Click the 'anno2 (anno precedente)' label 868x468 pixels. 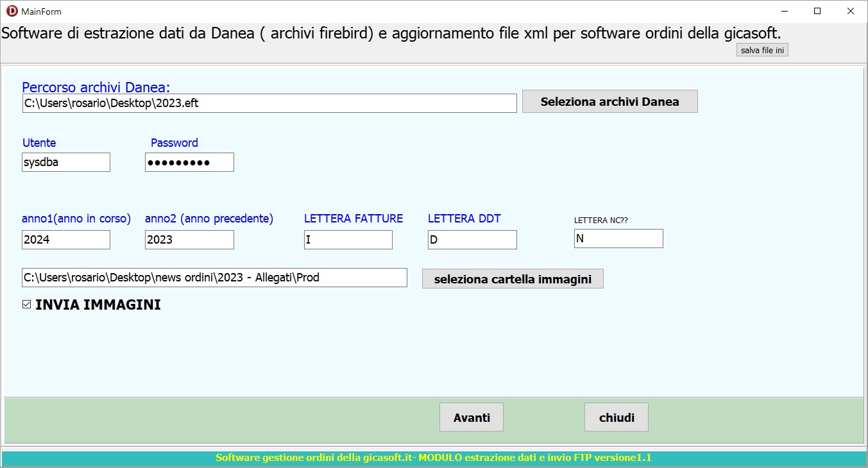coord(209,219)
